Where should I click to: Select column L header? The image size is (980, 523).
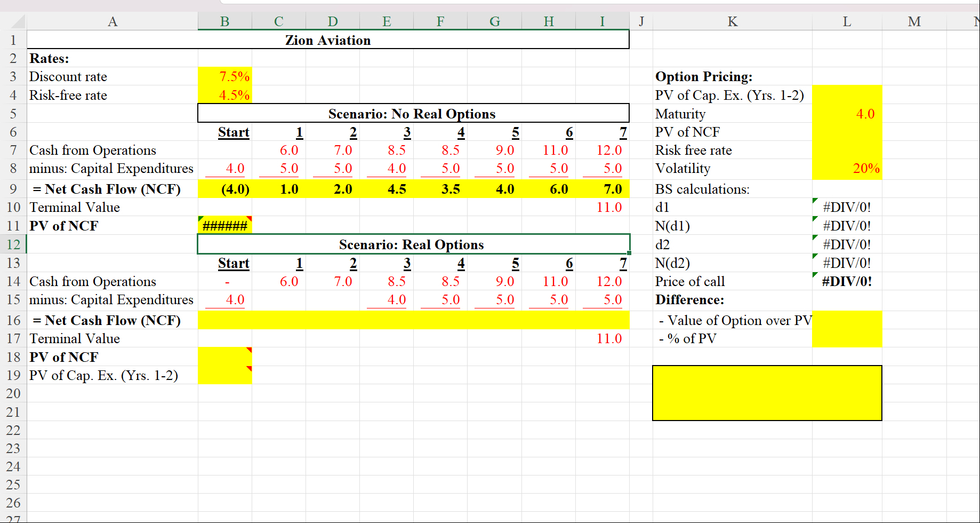pyautogui.click(x=847, y=21)
